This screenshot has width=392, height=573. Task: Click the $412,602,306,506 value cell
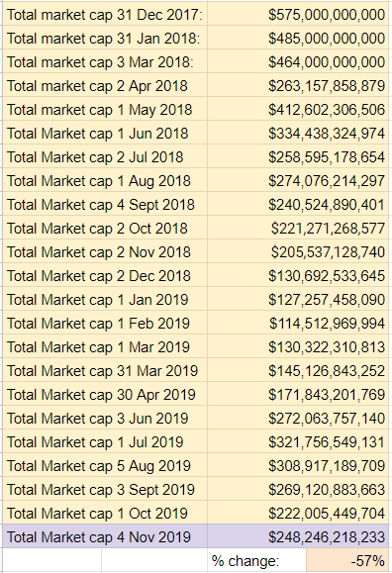tap(298, 110)
